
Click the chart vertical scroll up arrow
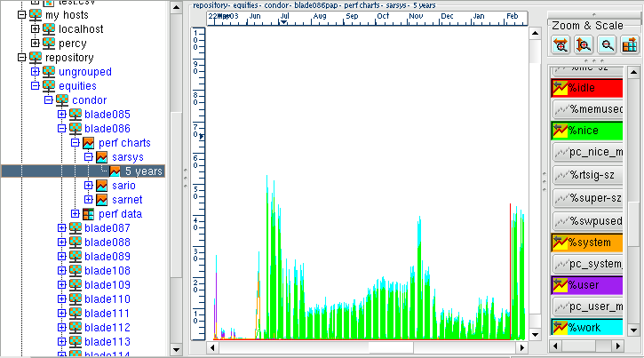535,33
